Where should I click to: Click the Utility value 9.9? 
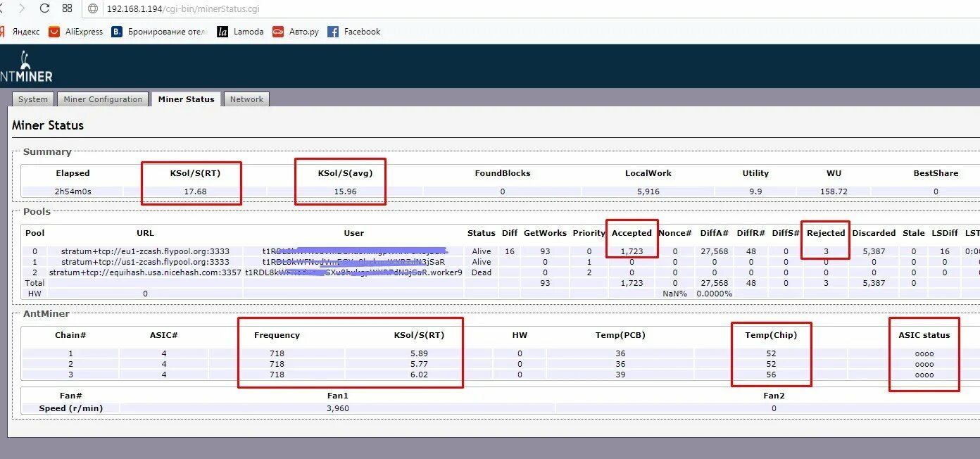755,191
